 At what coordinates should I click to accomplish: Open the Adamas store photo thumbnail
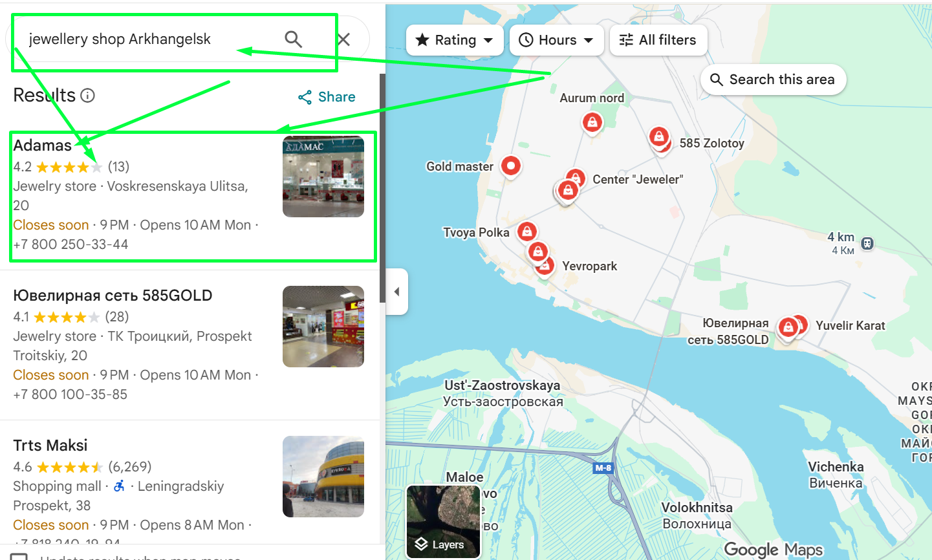[323, 177]
